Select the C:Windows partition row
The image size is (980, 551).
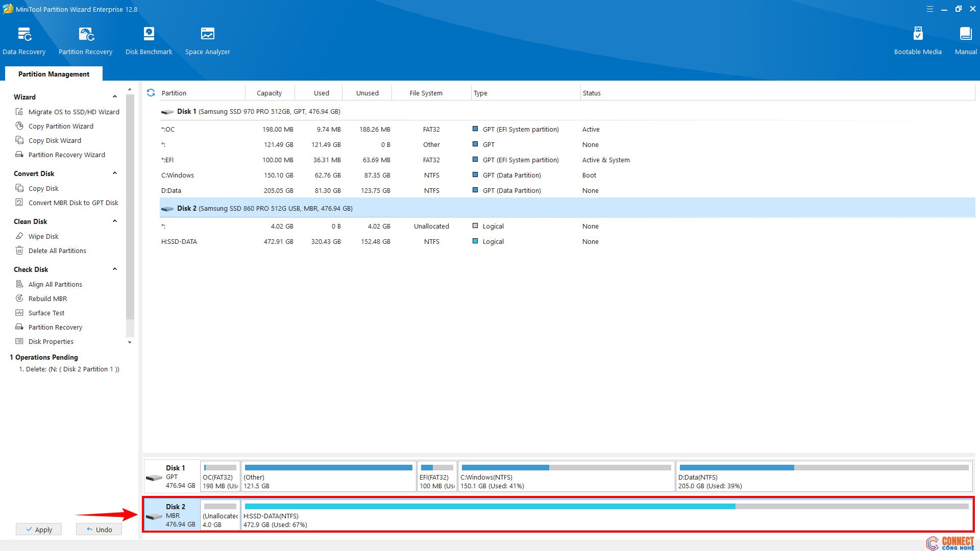coord(567,175)
